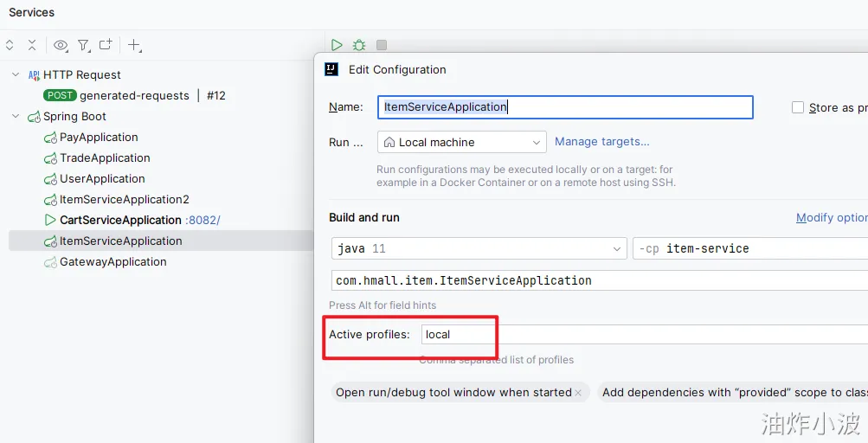
Task: Click the Open in New Tab icon
Action: [x=106, y=45]
